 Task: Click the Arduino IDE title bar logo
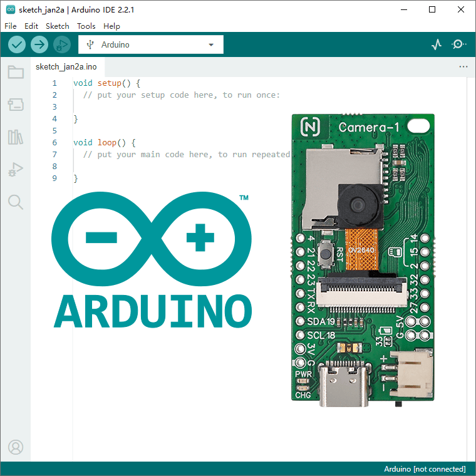coord(11,10)
